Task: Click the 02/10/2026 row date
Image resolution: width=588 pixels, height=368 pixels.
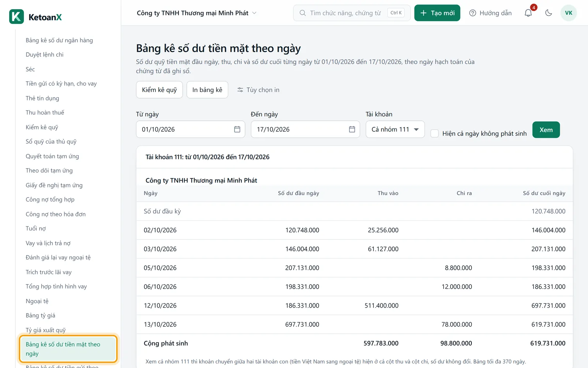Action: tap(160, 230)
